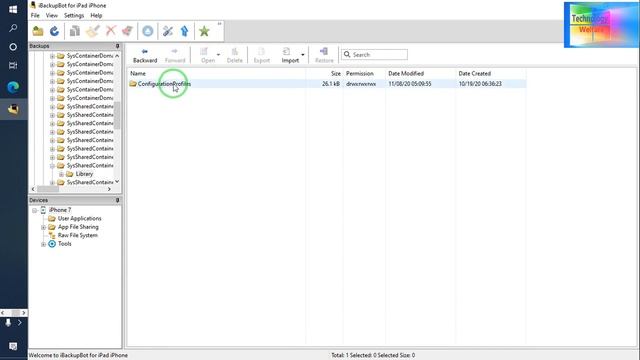This screenshot has height=360, width=640.
Task: Click the grey duplicate pages toolbar icon
Action: click(75, 31)
